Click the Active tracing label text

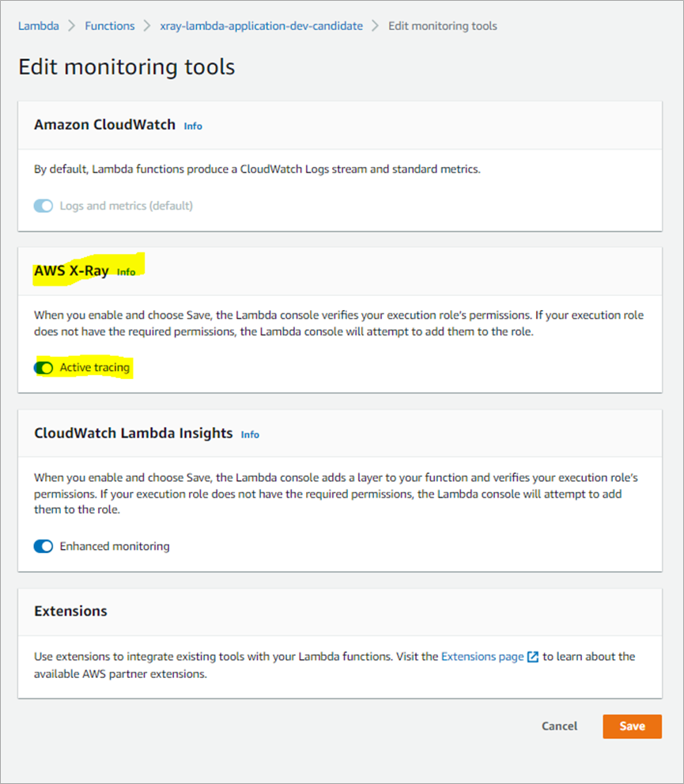(94, 368)
